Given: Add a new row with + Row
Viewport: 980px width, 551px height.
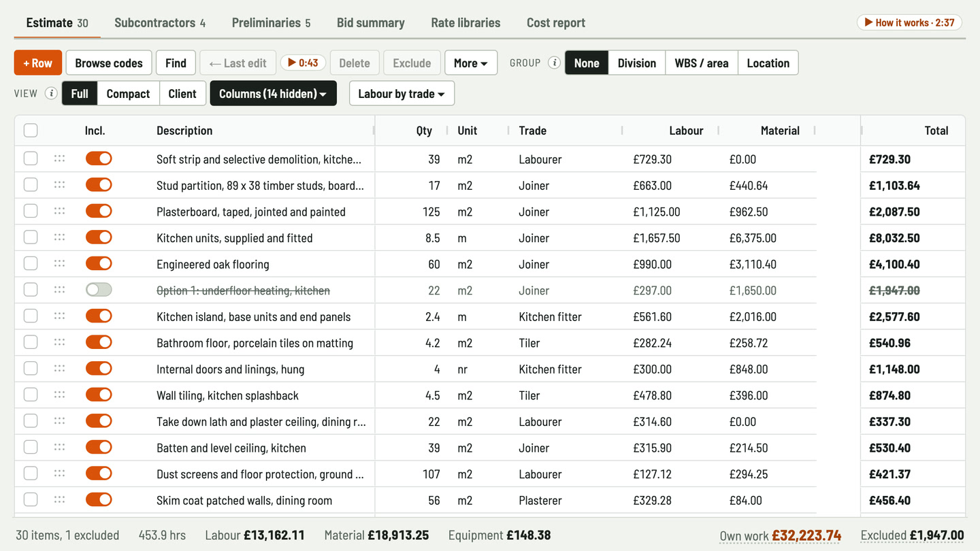Looking at the screenshot, I should coord(38,63).
